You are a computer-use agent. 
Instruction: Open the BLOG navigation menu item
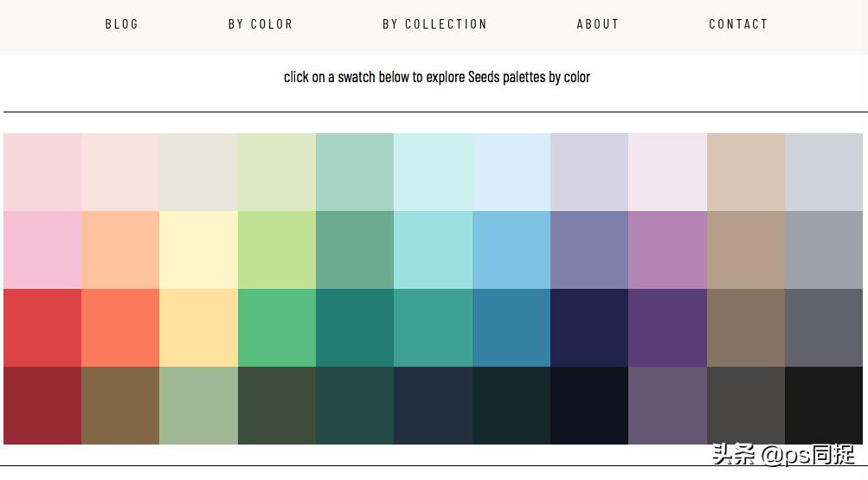[122, 24]
